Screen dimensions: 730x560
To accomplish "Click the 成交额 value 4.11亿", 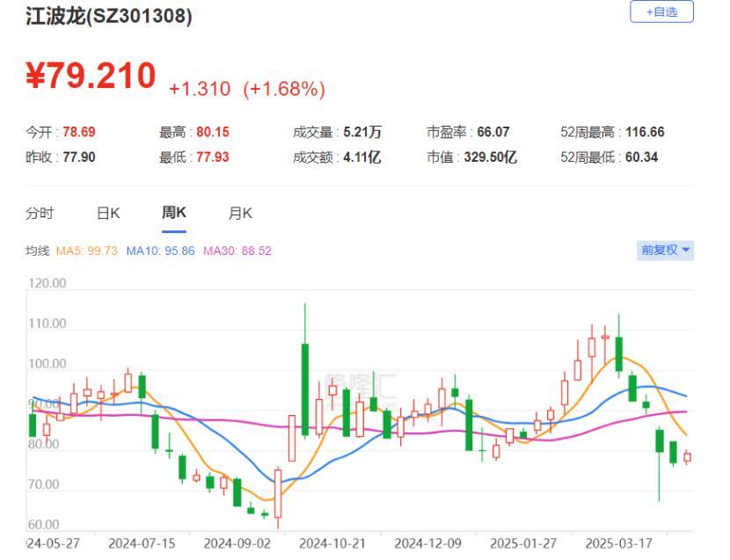I will [x=362, y=156].
